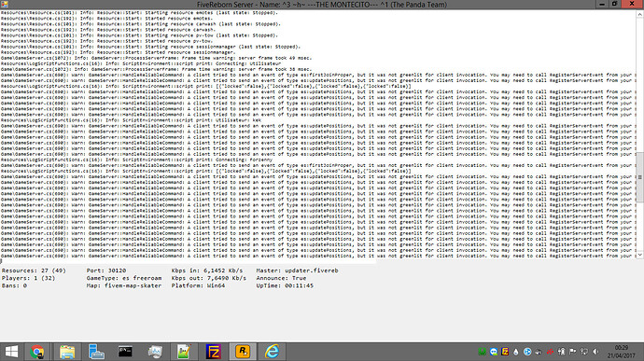Launch Internet Explorer from the taskbar

pyautogui.click(x=272, y=352)
